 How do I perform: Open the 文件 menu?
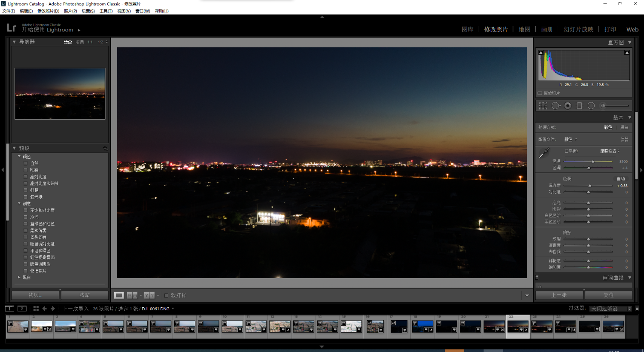9,11
